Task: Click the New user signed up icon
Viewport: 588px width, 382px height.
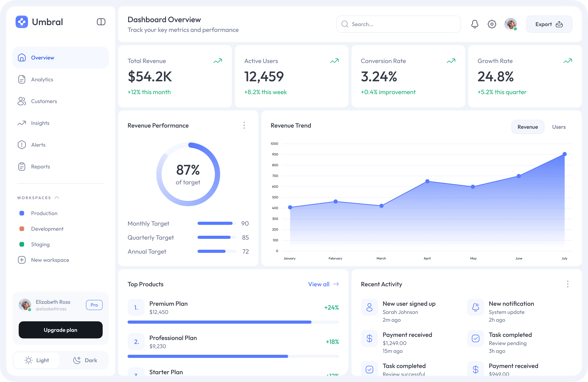Action: pos(369,307)
